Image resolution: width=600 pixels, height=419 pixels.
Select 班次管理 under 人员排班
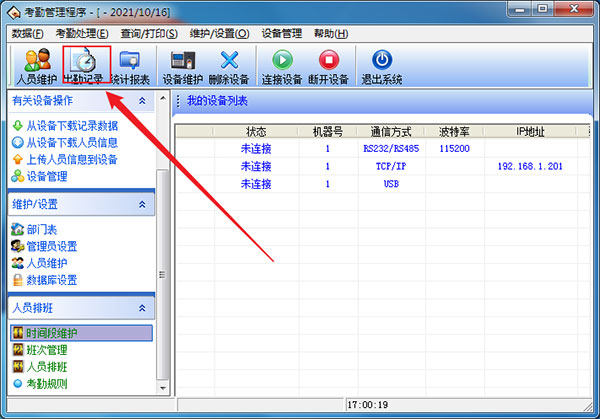[x=47, y=350]
